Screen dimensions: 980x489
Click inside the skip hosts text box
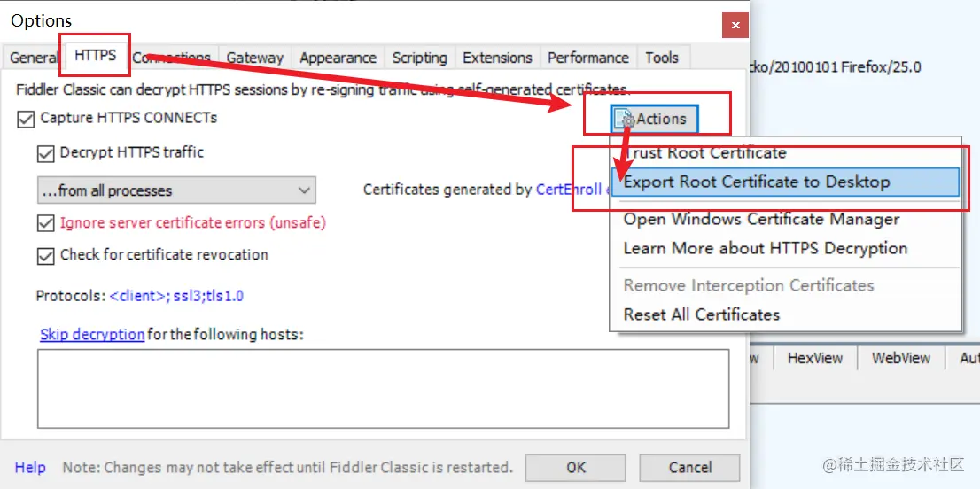(383, 388)
